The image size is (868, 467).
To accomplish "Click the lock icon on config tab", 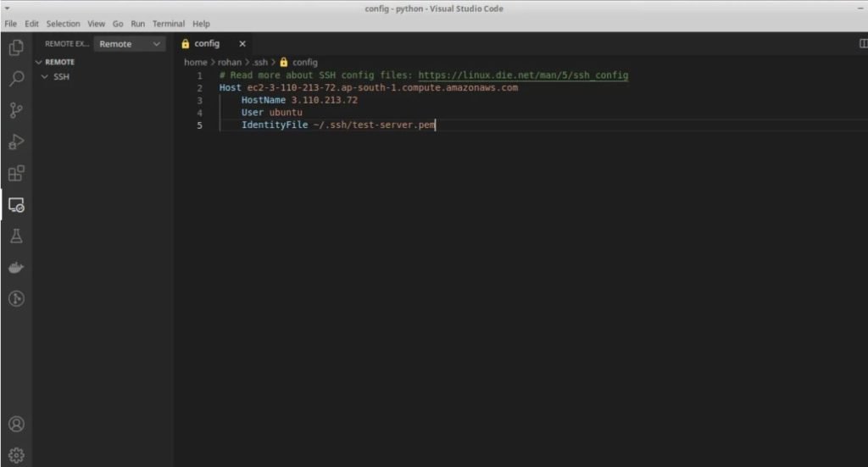I will [186, 44].
